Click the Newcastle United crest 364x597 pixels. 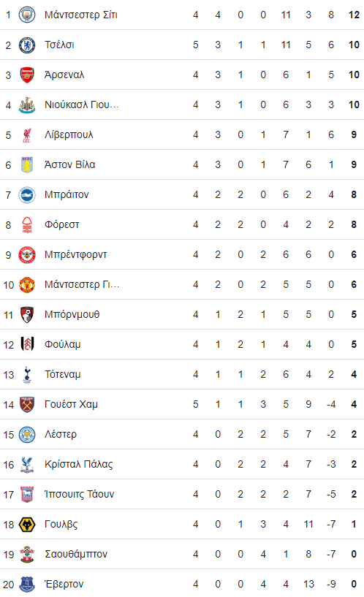tap(27, 105)
